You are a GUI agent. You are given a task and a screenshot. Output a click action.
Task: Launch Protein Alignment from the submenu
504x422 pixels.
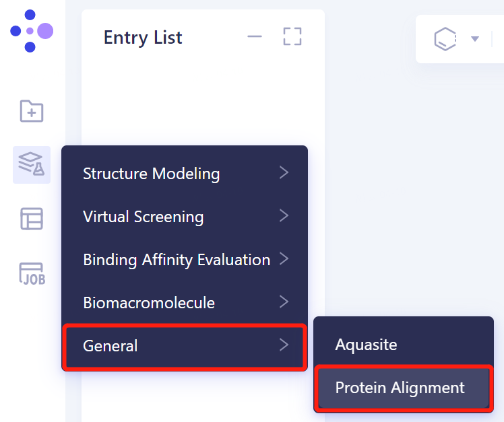pos(400,388)
